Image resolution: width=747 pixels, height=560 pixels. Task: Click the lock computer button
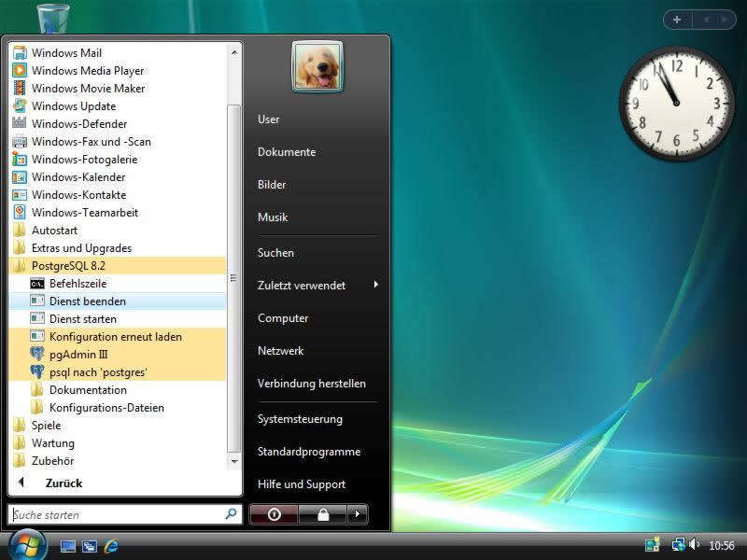pyautogui.click(x=323, y=514)
